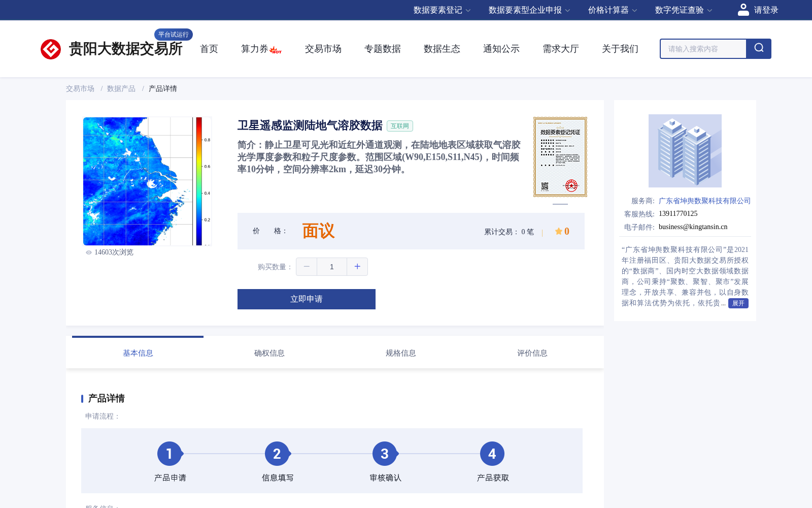Click 请登录 login link
Viewport: 812px width, 508px height.
tap(766, 10)
